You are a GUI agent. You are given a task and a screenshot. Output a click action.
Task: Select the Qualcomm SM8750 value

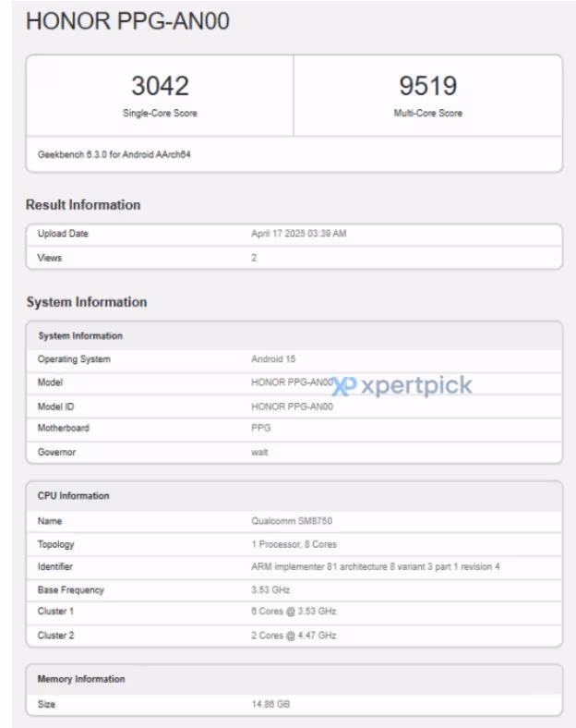(292, 521)
